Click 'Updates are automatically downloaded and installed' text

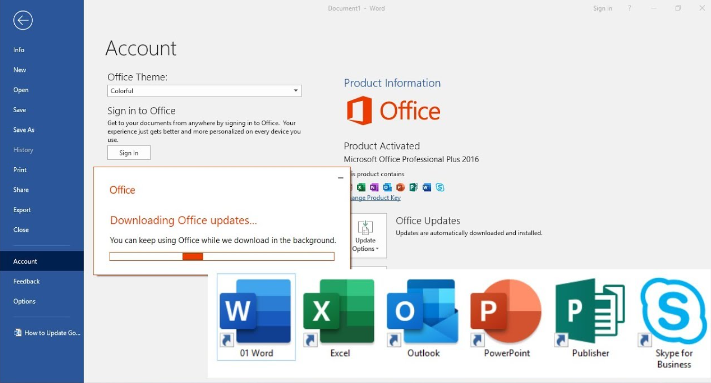pyautogui.click(x=469, y=233)
